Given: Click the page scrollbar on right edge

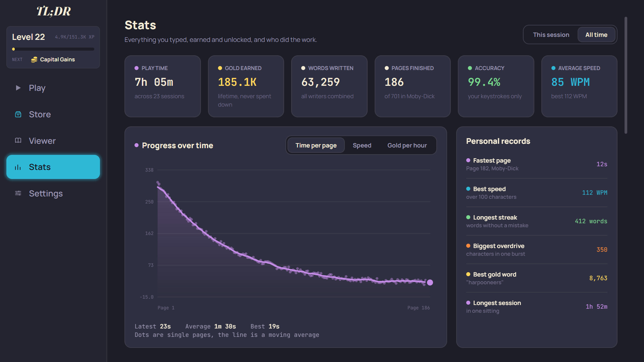Looking at the screenshot, I should coord(626,75).
